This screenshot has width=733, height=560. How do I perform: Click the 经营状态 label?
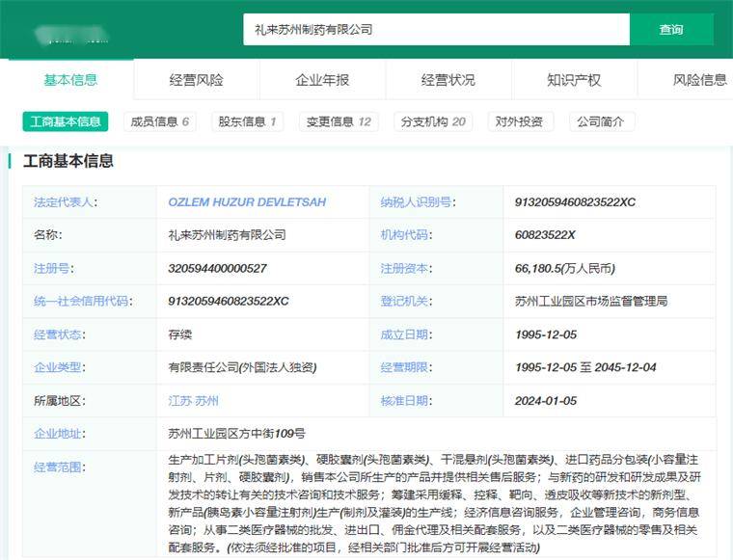coord(60,334)
